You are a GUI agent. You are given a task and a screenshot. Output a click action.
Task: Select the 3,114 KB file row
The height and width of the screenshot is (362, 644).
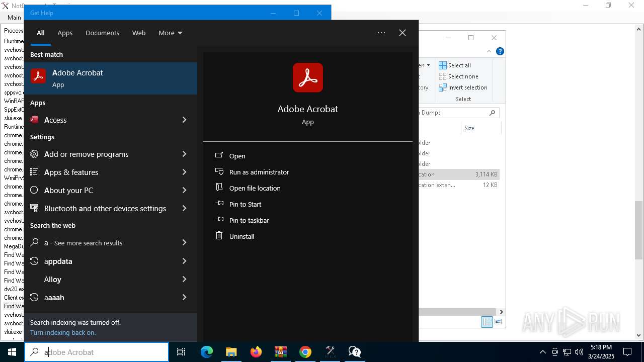459,174
